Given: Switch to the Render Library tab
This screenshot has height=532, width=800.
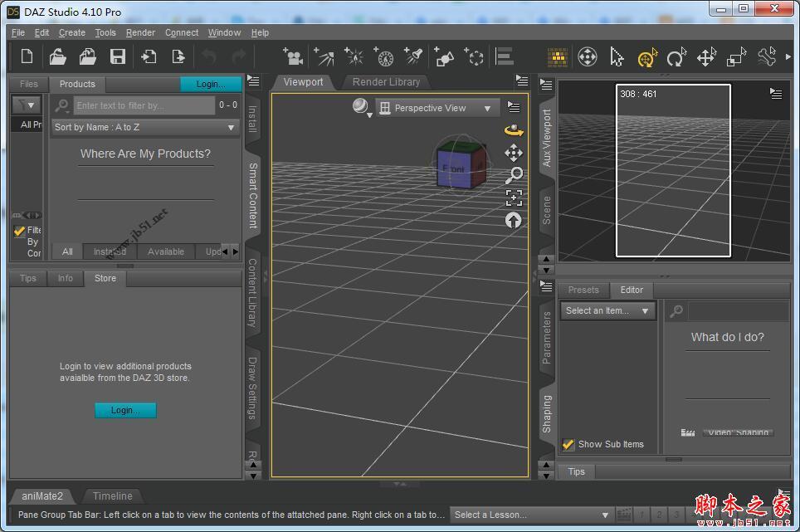Looking at the screenshot, I should [386, 81].
